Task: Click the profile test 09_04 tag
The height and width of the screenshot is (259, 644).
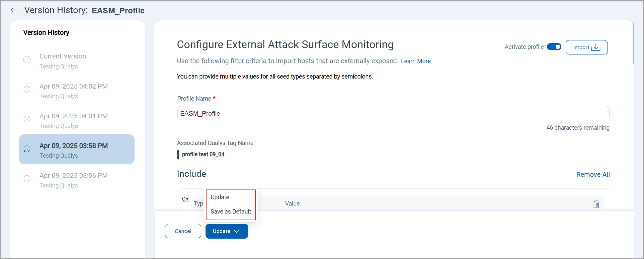Action: pos(203,154)
